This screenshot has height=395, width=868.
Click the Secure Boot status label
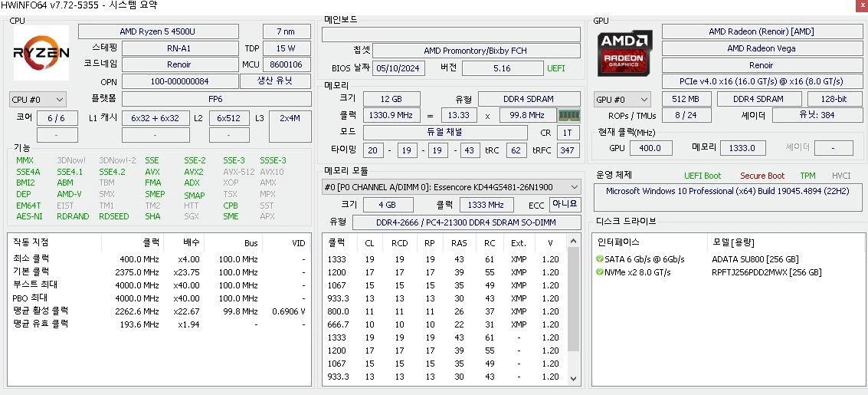click(762, 176)
